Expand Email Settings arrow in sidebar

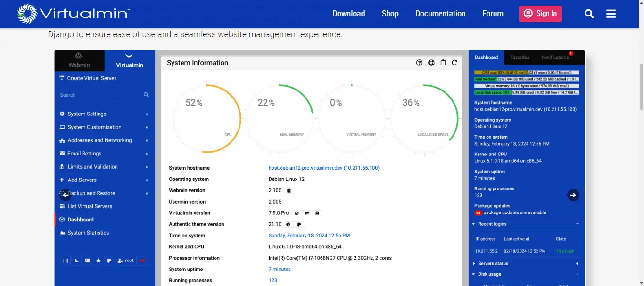[x=147, y=154]
